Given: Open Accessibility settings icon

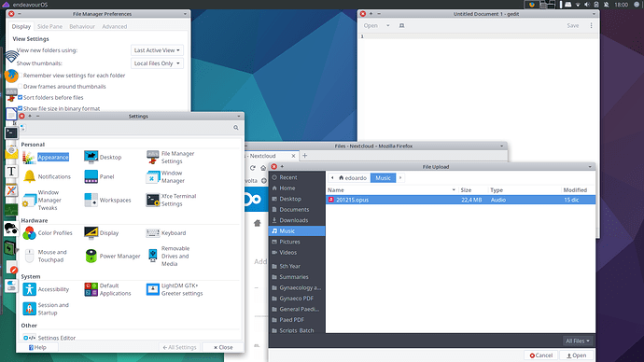Looking at the screenshot, I should (x=29, y=289).
